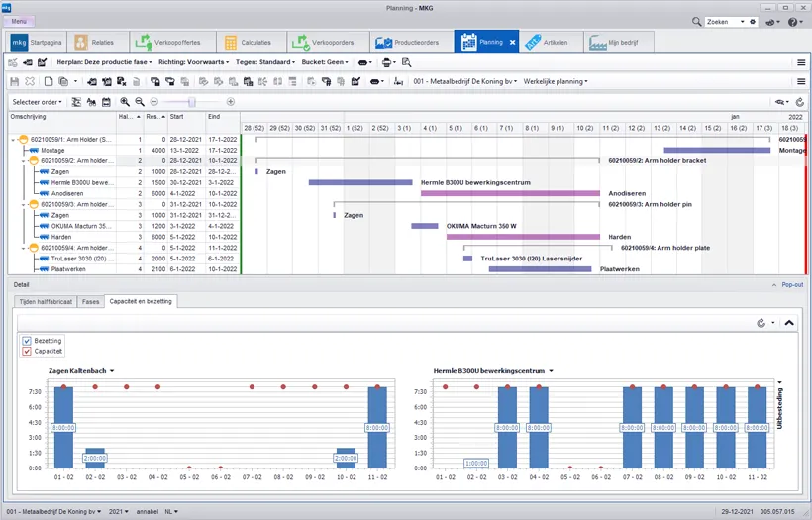The image size is (812, 520).
Task: Adjust the zoom slider handle
Action: click(191, 102)
